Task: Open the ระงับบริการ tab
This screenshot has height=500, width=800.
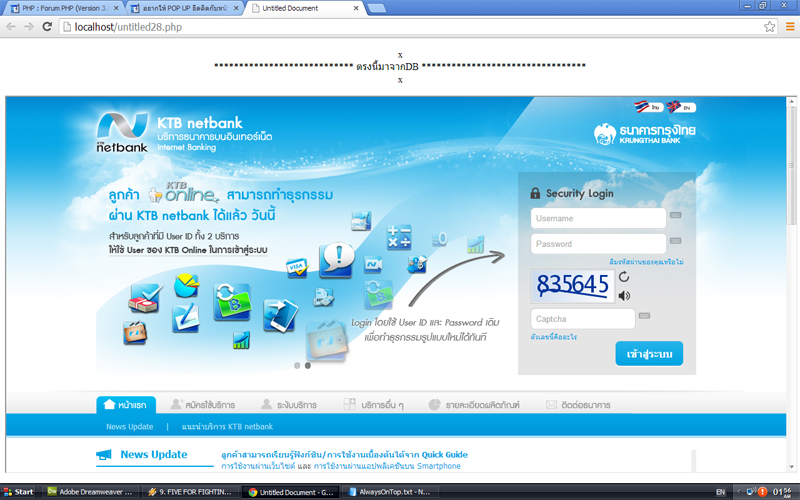Action: pos(289,405)
